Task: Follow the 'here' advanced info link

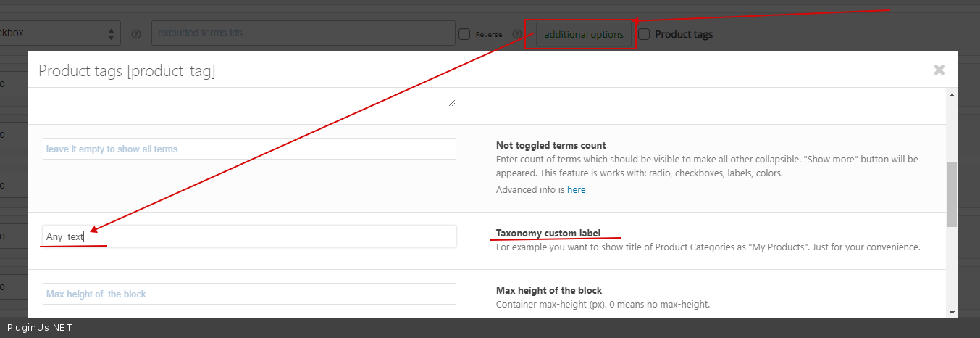Action: pyautogui.click(x=576, y=190)
